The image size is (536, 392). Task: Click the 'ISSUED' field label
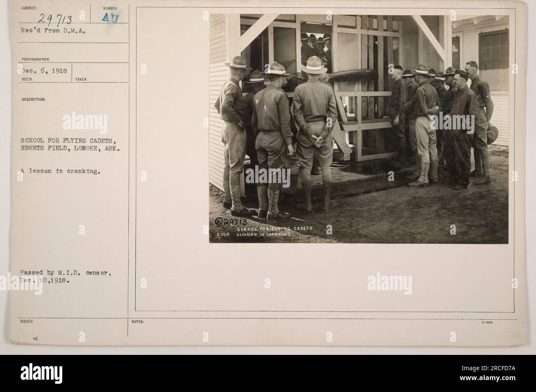(x=25, y=320)
